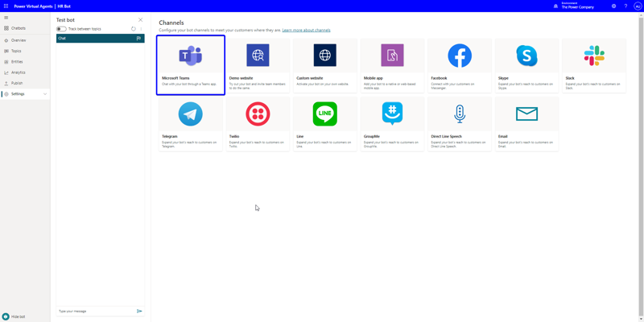This screenshot has height=322, width=644.
Task: Click the flag icon in Chat header
Action: click(x=138, y=38)
